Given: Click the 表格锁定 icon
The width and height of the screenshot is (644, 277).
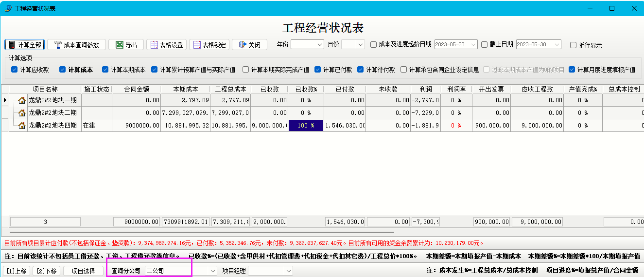Looking at the screenshot, I should tap(197, 45).
